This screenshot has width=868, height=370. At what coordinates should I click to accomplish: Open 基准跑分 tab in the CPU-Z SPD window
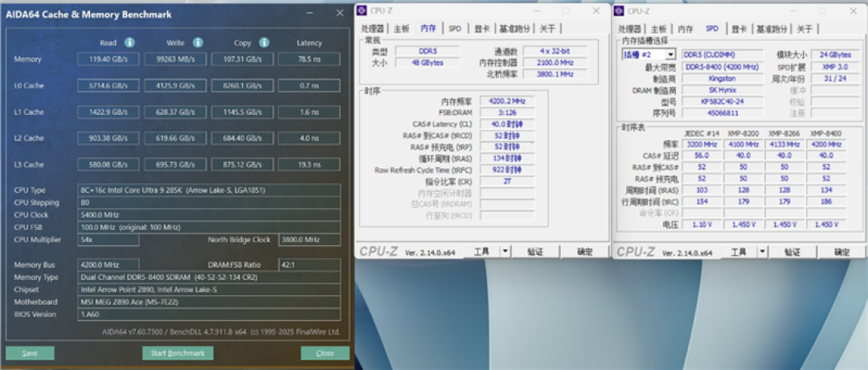pos(772,29)
